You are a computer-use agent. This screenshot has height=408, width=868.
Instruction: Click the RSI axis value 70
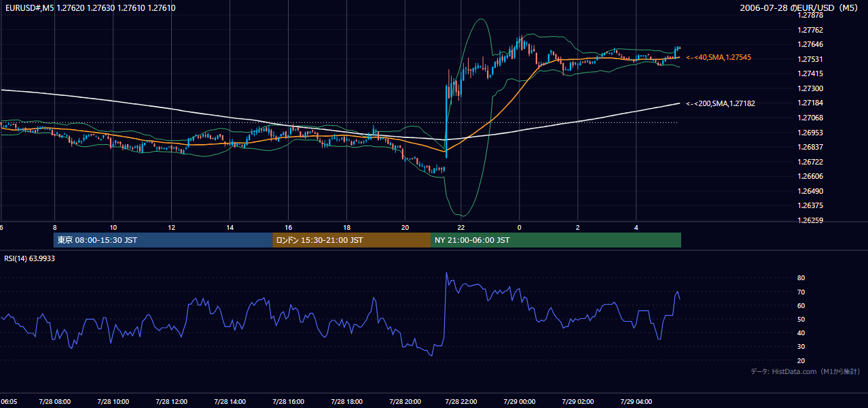click(801, 292)
